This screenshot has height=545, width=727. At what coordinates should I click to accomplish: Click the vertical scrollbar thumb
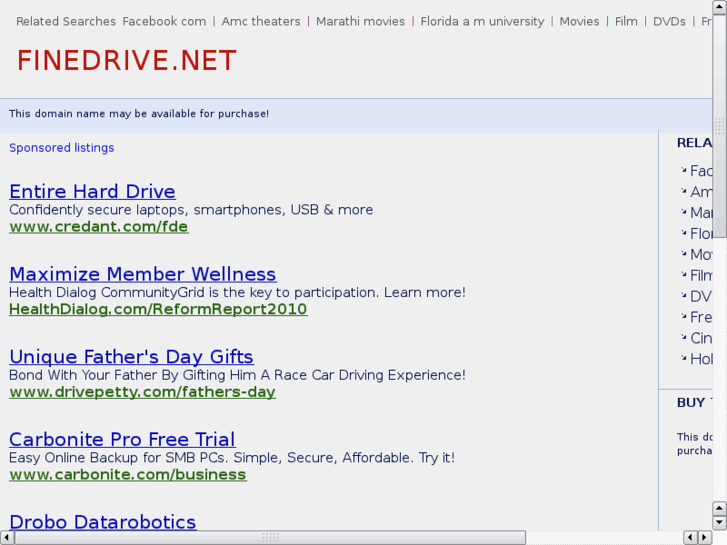(x=720, y=125)
